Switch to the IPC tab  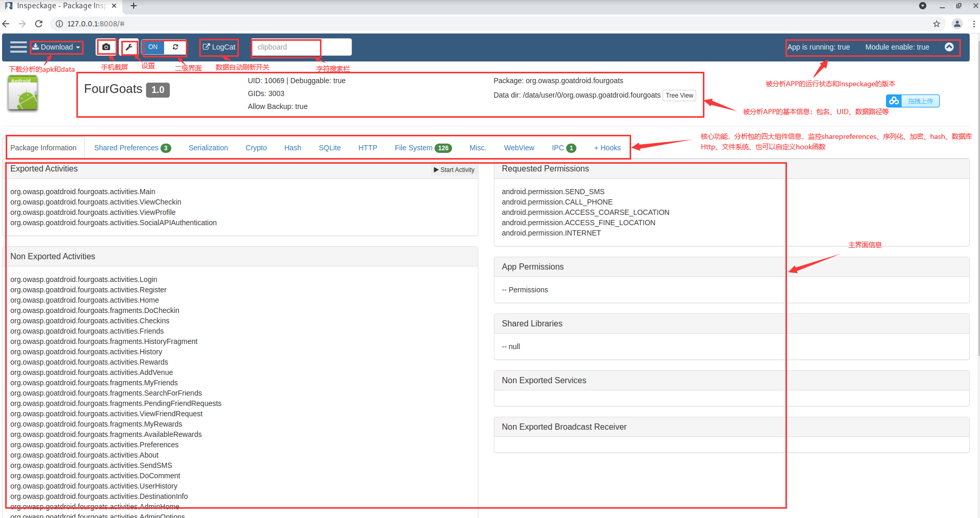[x=564, y=148]
